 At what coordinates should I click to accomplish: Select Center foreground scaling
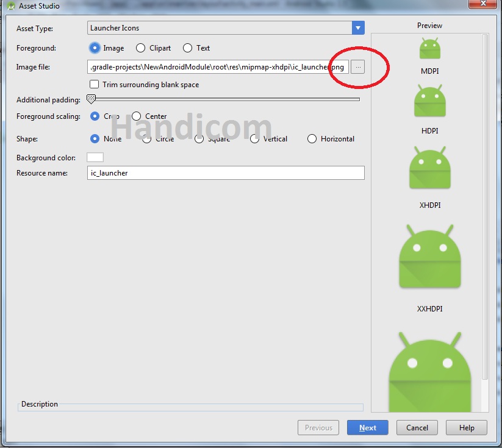tap(137, 116)
